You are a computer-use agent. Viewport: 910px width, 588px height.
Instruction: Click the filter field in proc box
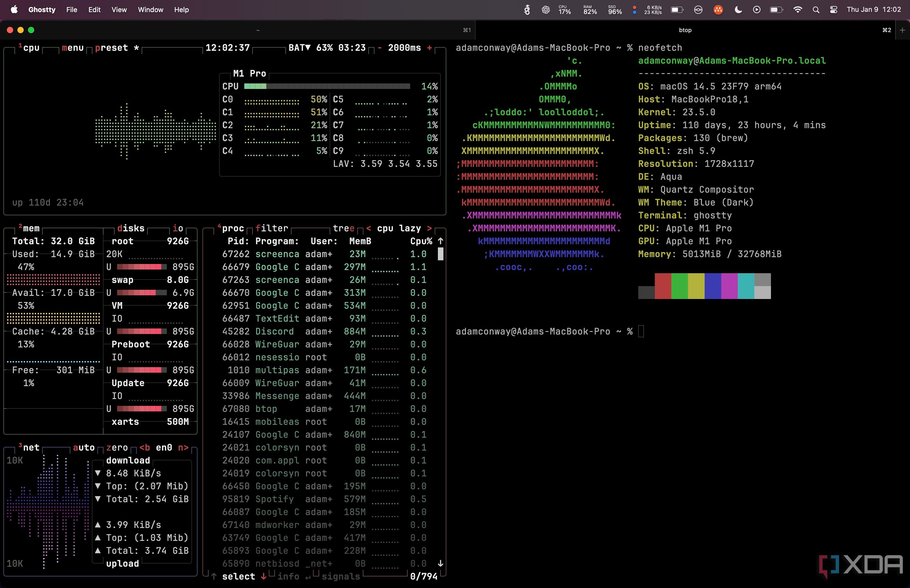pyautogui.click(x=272, y=228)
